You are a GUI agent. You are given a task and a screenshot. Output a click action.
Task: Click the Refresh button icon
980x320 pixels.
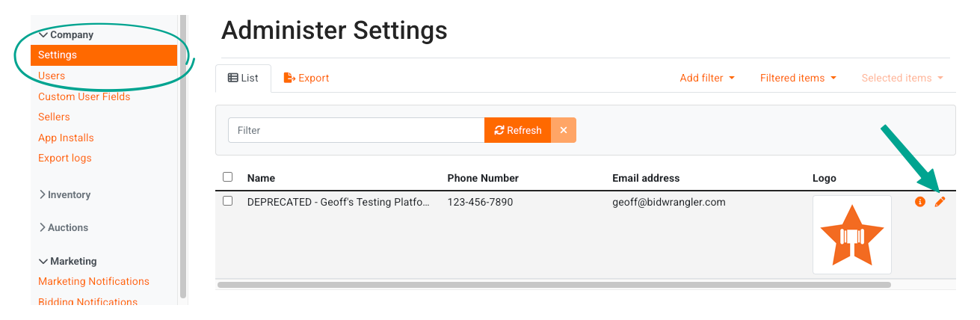(499, 130)
